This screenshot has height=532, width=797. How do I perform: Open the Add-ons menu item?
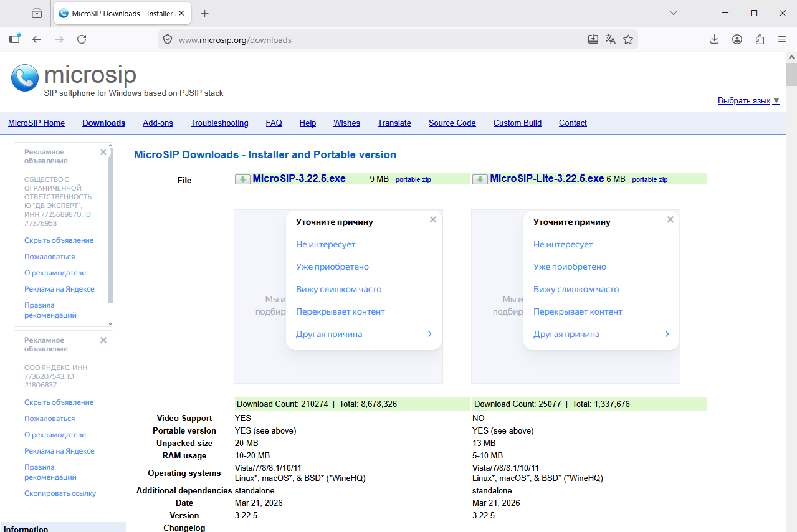pos(158,123)
